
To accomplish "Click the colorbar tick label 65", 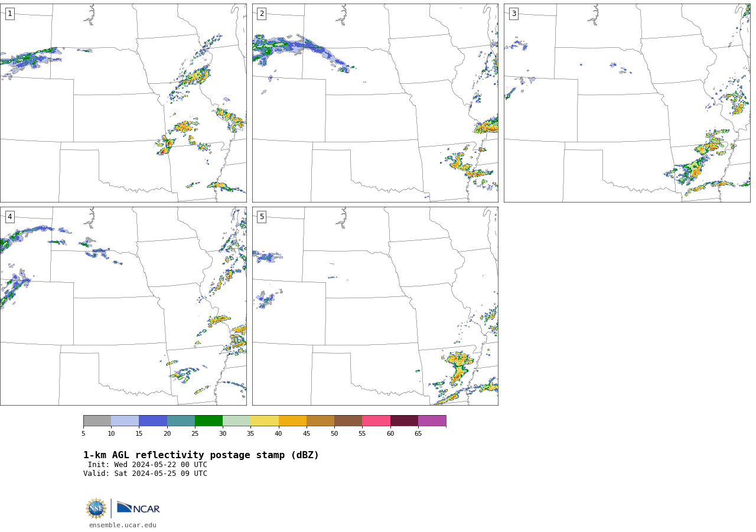I will (x=418, y=434).
